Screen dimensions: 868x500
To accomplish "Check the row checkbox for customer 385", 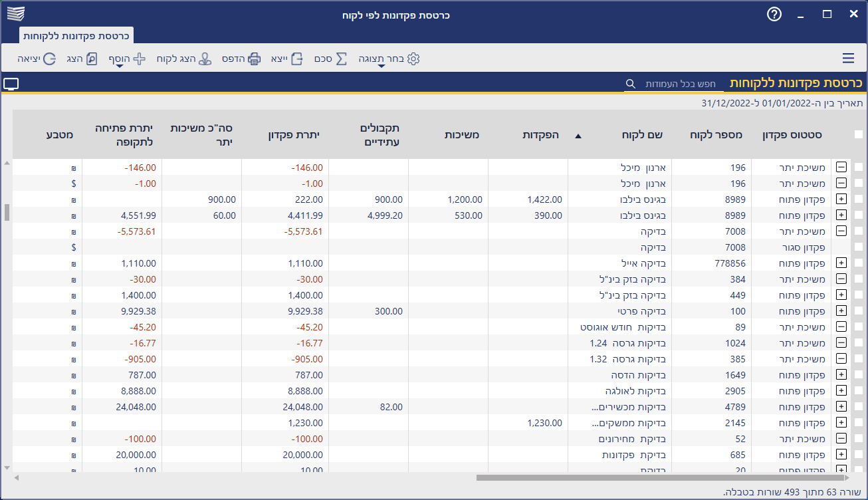I will pos(858,358).
